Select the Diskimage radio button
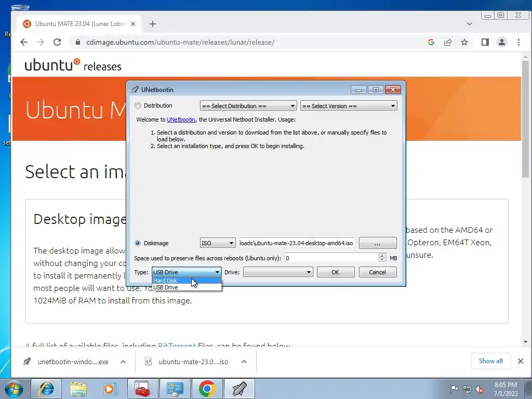The image size is (532, 399). click(137, 243)
